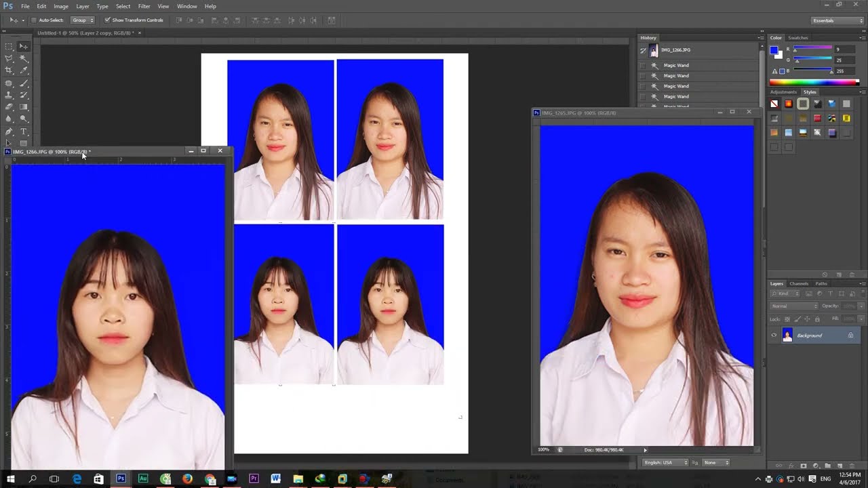Screen dimensions: 868x488
Task: Toggle history brush source for fourth Magic Wand state
Action: [643, 97]
